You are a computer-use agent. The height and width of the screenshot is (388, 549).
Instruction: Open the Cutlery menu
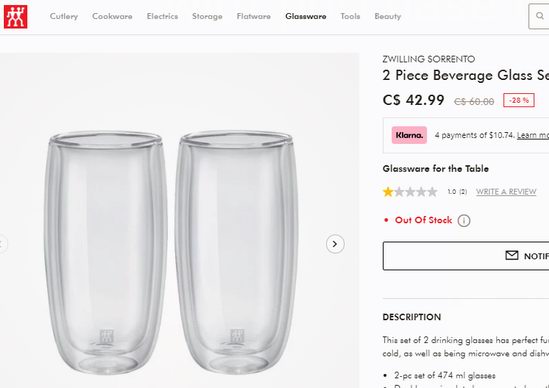(x=64, y=16)
